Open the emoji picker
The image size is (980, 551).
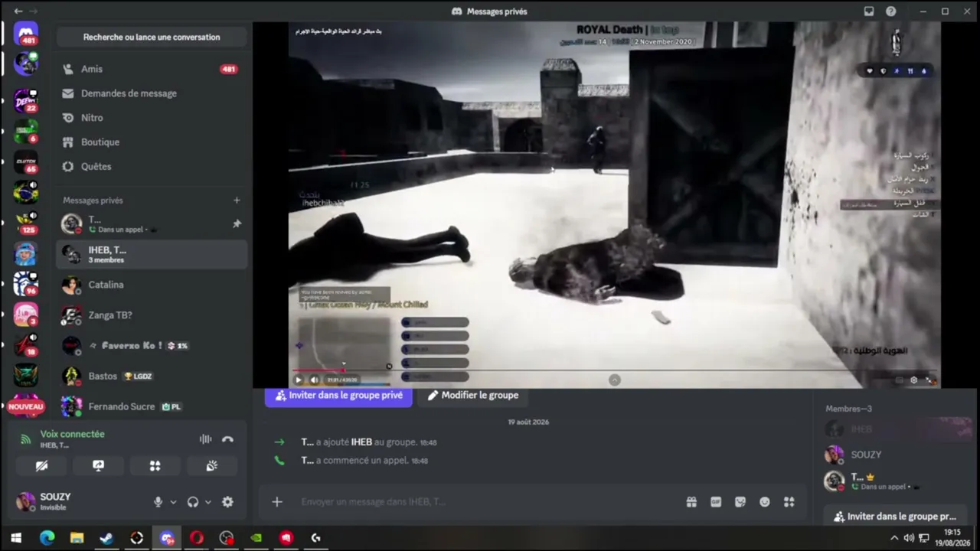click(765, 502)
